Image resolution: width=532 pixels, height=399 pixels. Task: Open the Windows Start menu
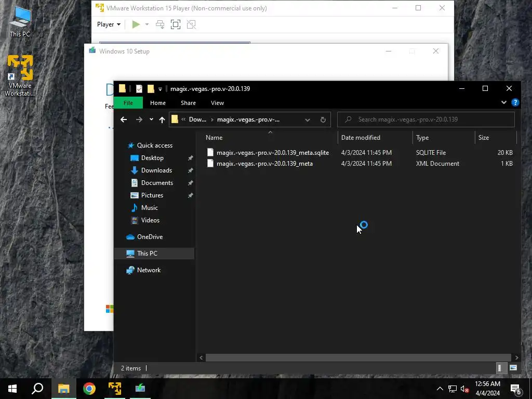[12, 389]
